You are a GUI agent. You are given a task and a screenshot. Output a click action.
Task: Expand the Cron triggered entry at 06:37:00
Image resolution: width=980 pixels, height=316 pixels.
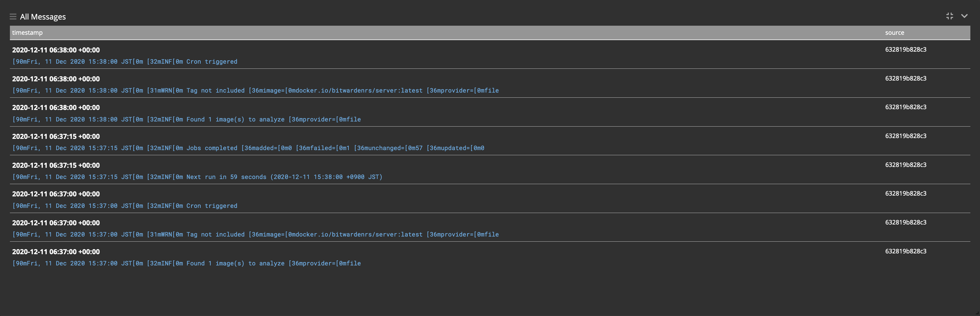[125, 206]
